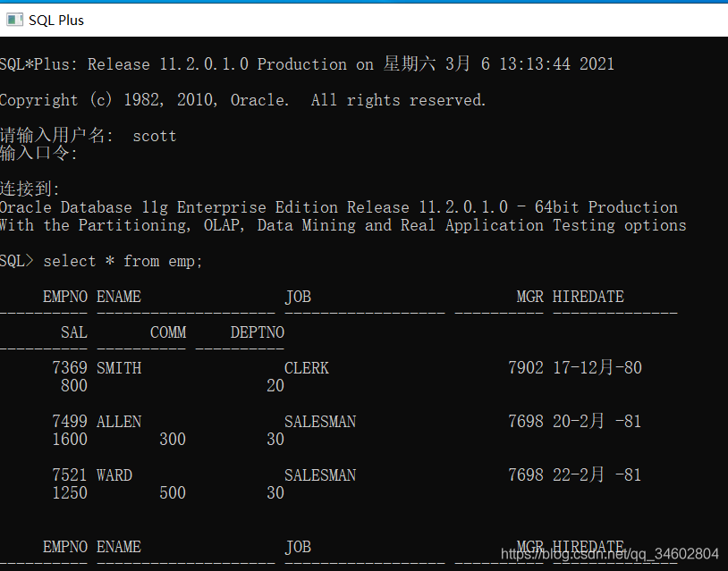The height and width of the screenshot is (571, 728).
Task: Click the '连接到:' line
Action: (30, 189)
